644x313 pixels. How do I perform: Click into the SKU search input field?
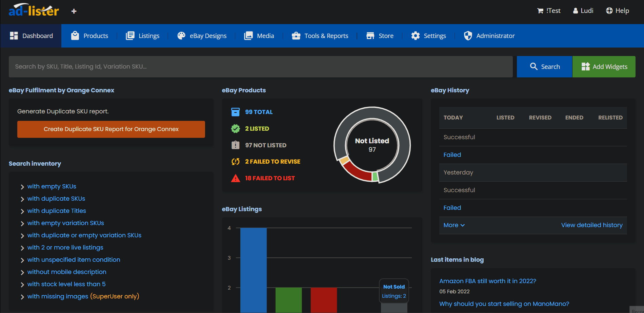tap(260, 67)
